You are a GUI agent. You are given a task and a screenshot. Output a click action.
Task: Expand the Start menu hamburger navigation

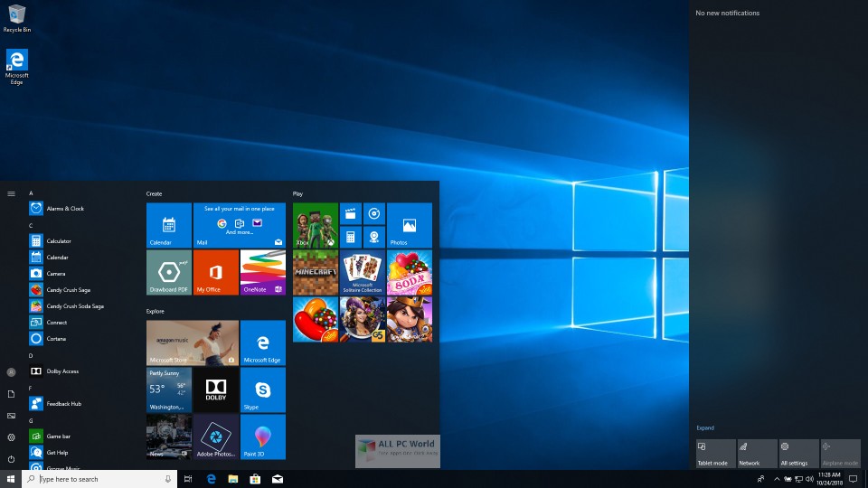[11, 193]
